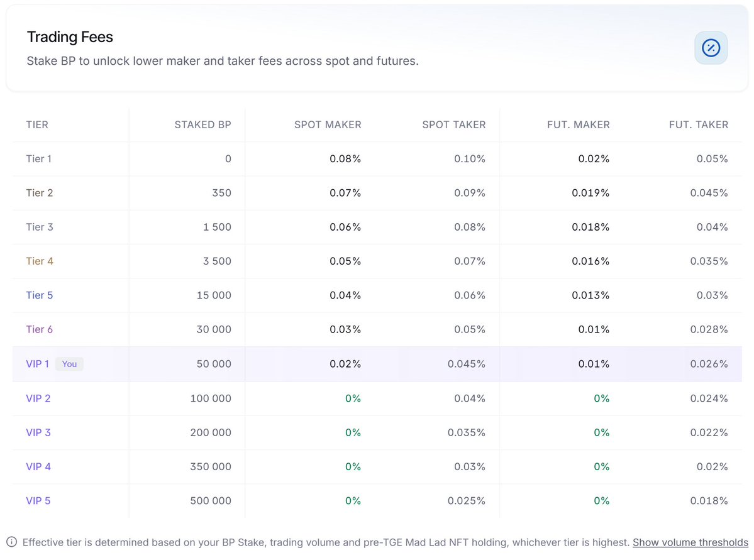Screen dimensions: 754x560
Task: Select the Tier 6 row label
Action: coord(40,329)
